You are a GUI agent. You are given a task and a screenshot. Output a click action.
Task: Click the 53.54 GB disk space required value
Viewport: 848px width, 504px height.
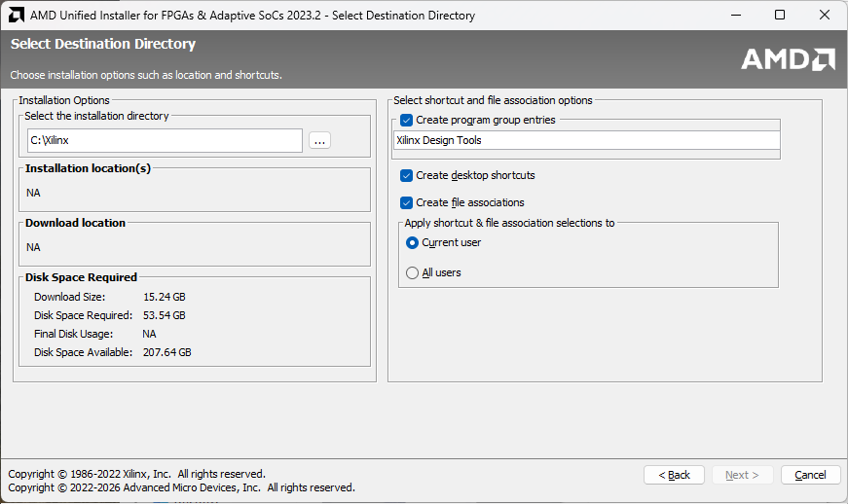(164, 315)
